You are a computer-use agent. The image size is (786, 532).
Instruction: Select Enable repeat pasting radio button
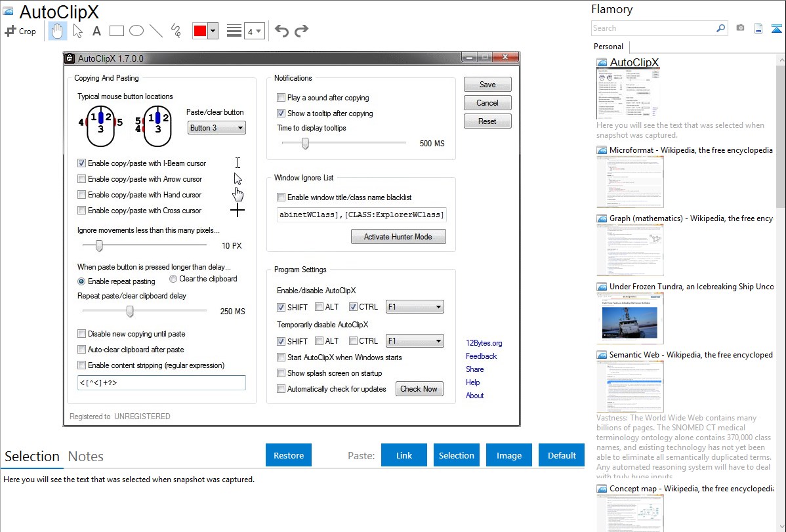81,281
